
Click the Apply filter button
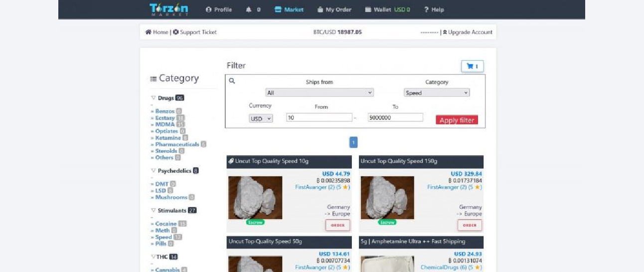(x=457, y=120)
